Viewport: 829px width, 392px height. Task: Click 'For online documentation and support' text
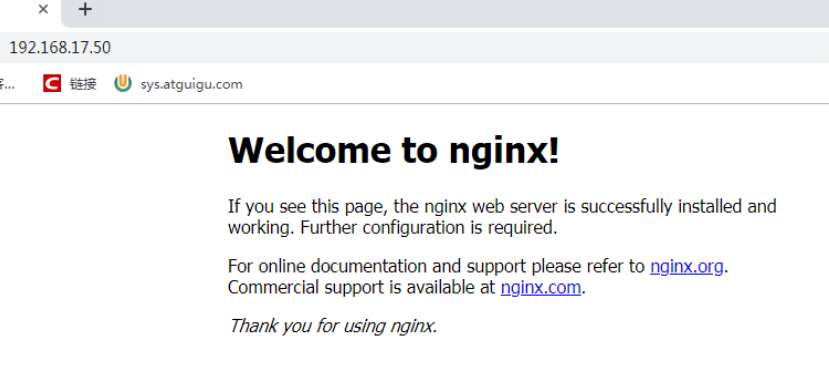(377, 266)
